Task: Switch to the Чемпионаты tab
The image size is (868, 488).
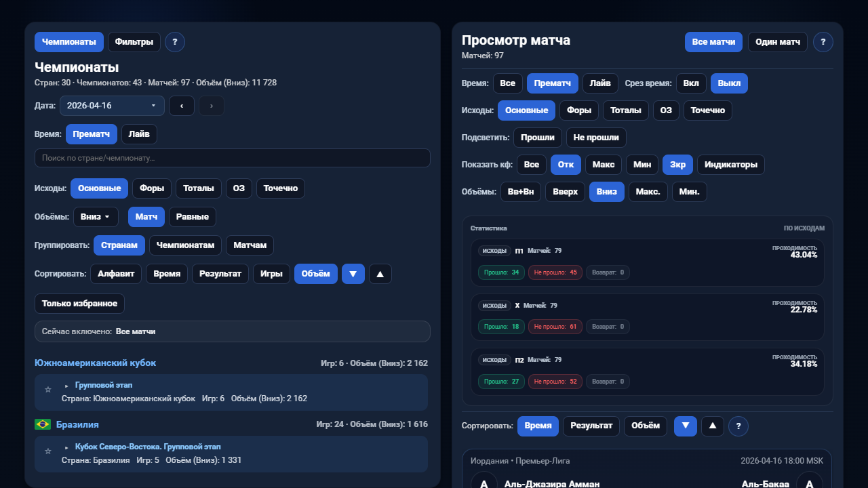Action: [x=69, y=42]
